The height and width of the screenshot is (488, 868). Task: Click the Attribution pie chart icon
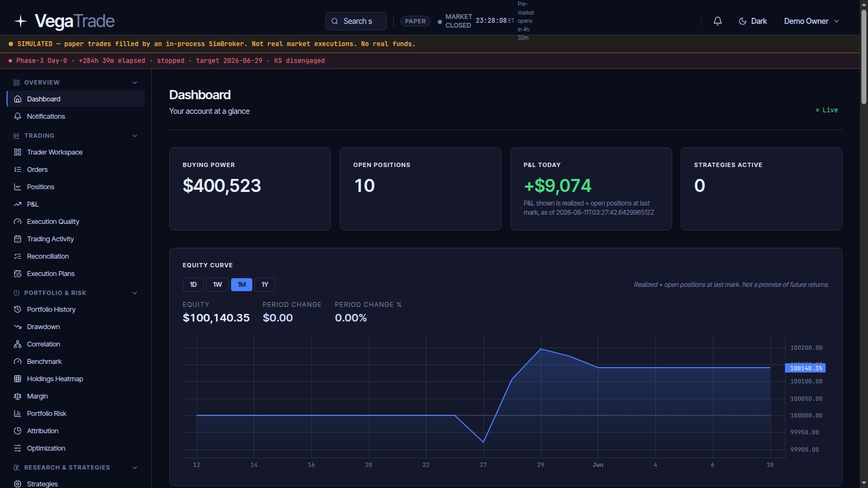(x=17, y=431)
